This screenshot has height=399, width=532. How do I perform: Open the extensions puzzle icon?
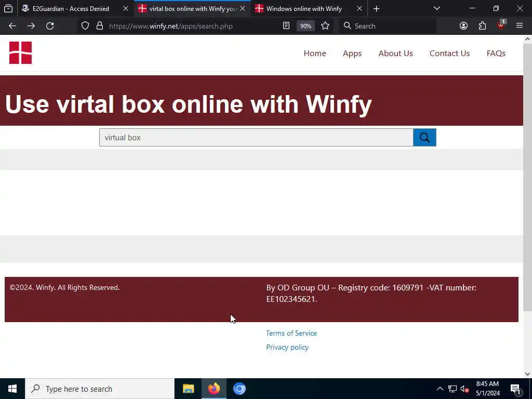(x=482, y=26)
